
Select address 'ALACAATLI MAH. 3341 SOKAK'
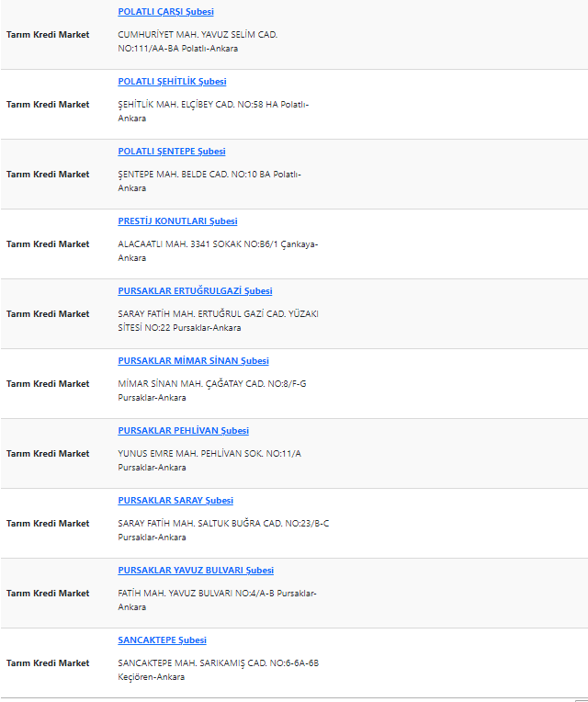[x=179, y=244]
